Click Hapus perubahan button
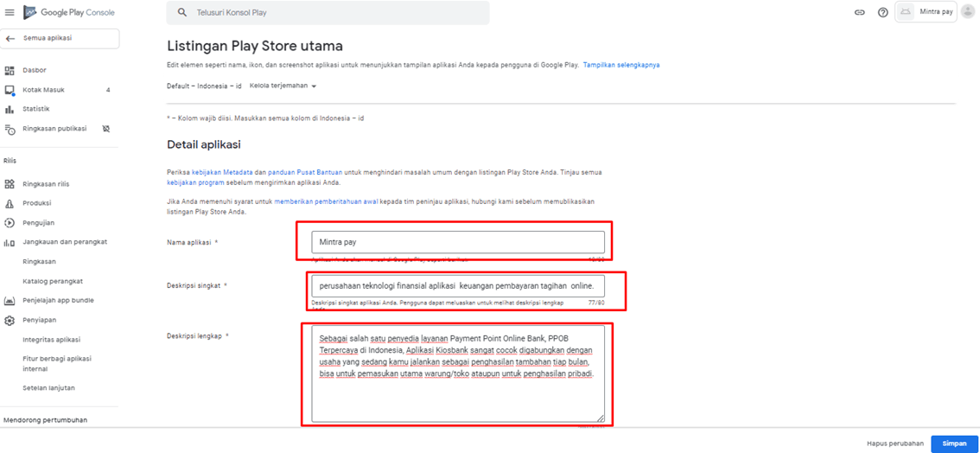This screenshot has height=453, width=980. point(895,443)
